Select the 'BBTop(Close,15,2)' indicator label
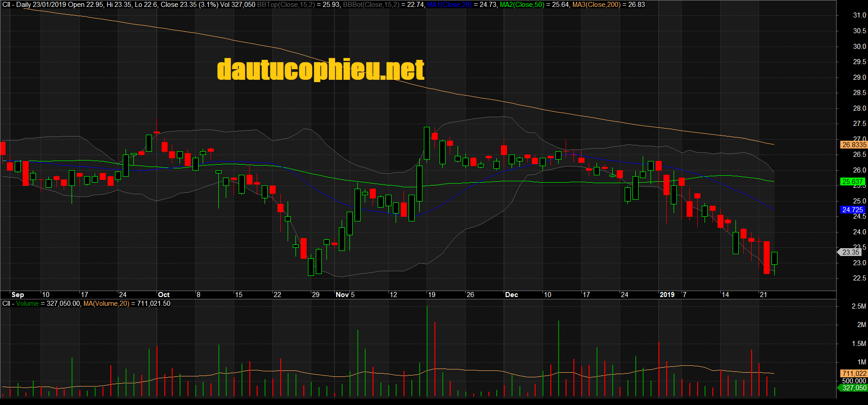 tap(286, 5)
